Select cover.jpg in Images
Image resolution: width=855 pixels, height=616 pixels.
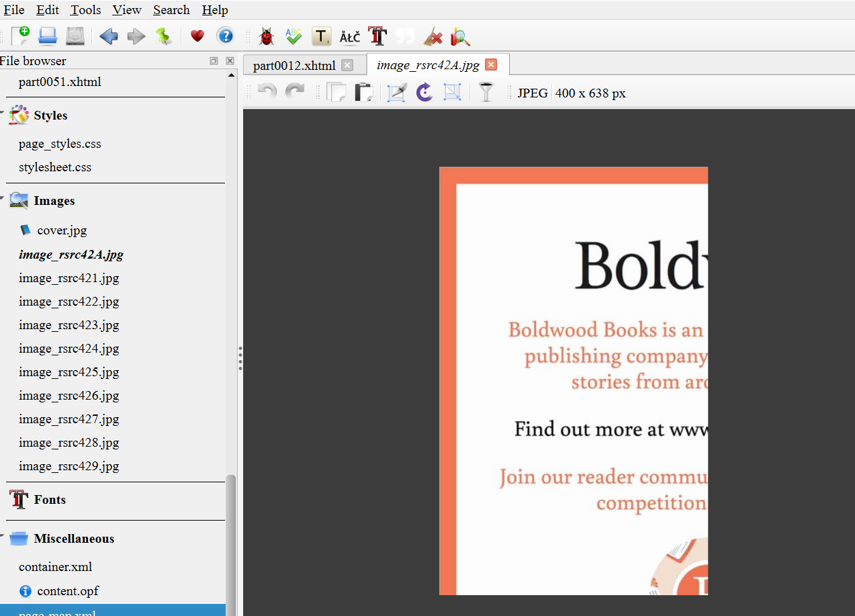[x=62, y=230]
